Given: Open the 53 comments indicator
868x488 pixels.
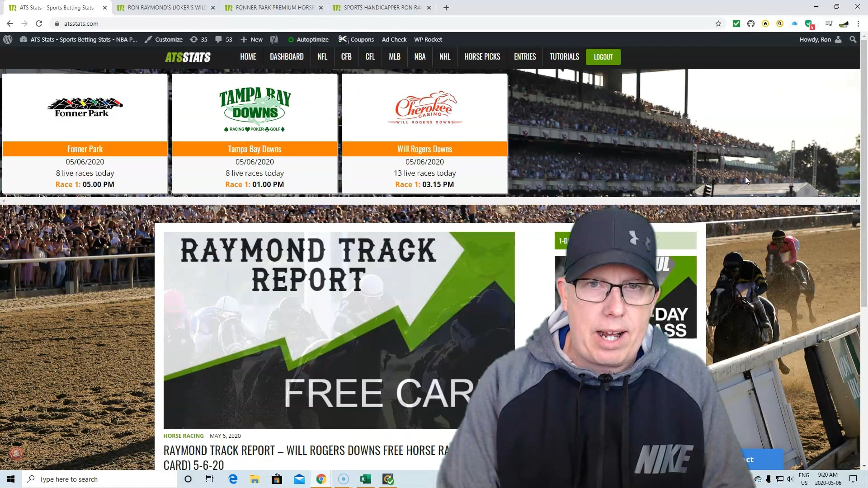Looking at the screenshot, I should (224, 39).
